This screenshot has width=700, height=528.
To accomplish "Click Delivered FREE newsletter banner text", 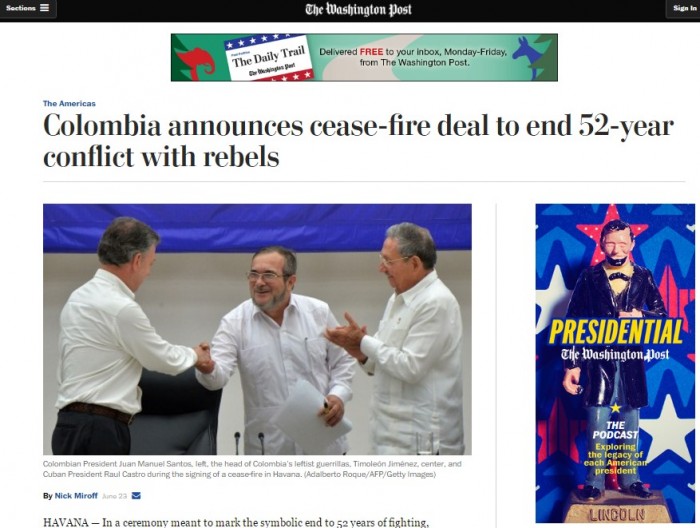I will point(414,57).
